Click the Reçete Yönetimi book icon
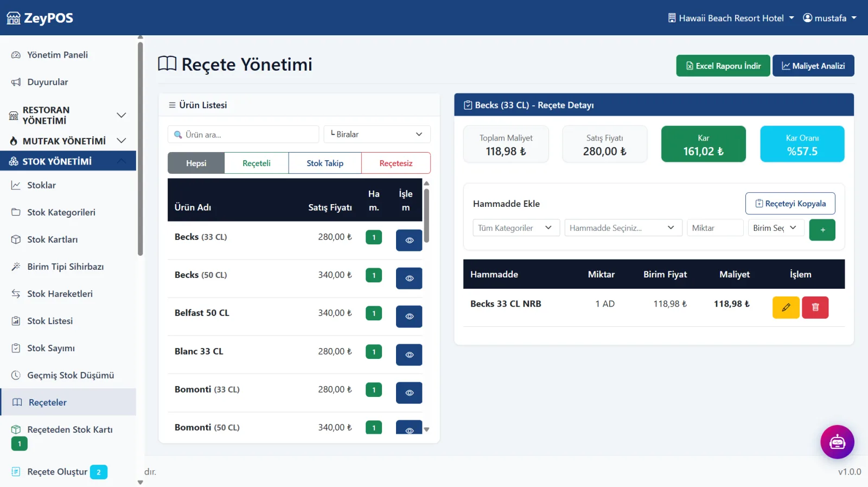 click(x=167, y=64)
